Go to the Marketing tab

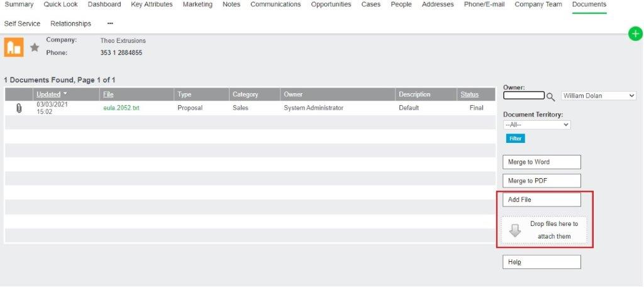[x=197, y=4]
